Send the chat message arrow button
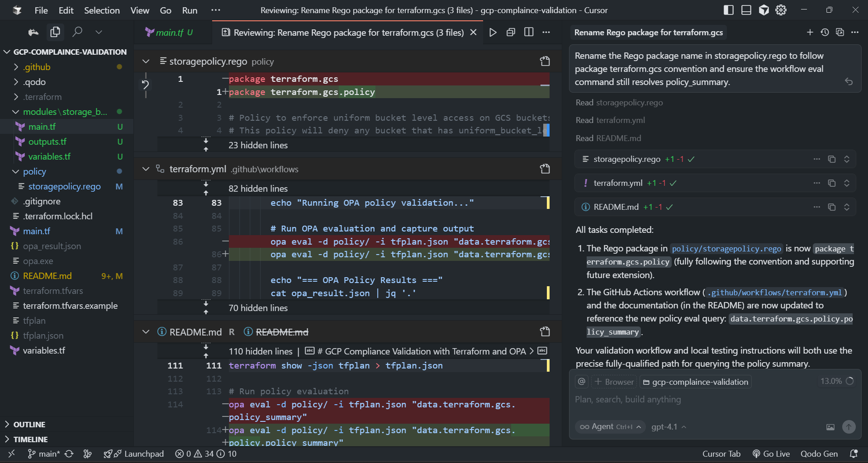This screenshot has height=463, width=868. 849,426
